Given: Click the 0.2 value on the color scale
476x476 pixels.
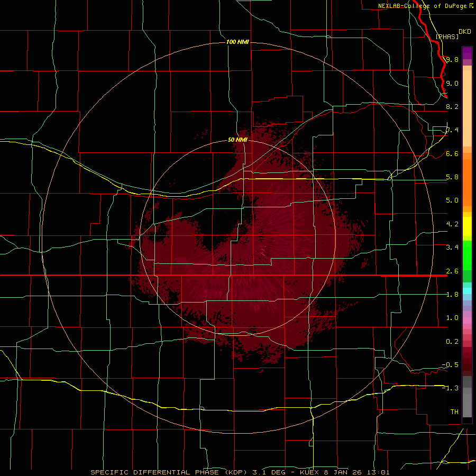Looking at the screenshot, I should pos(452,342).
